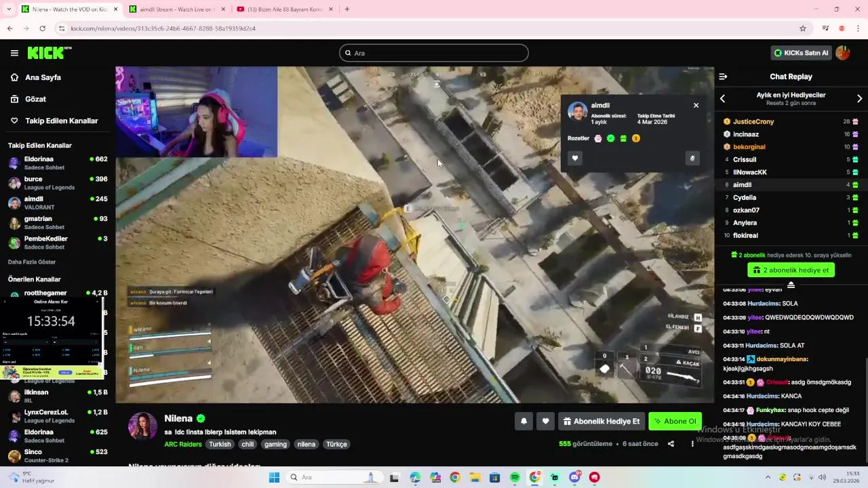Open Takip Edilen Kanallar page
The width and height of the screenshot is (868, 488).
coord(61,121)
